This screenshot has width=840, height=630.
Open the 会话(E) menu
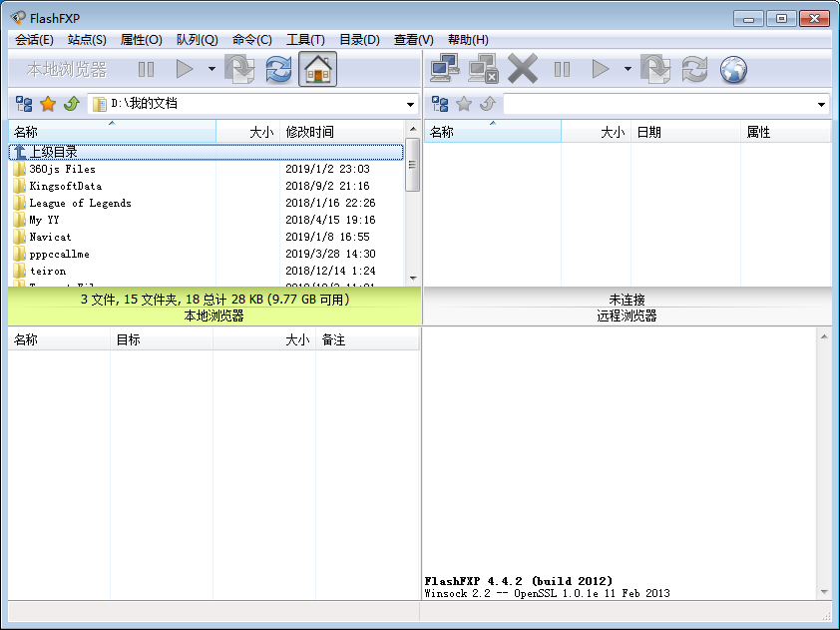click(34, 40)
